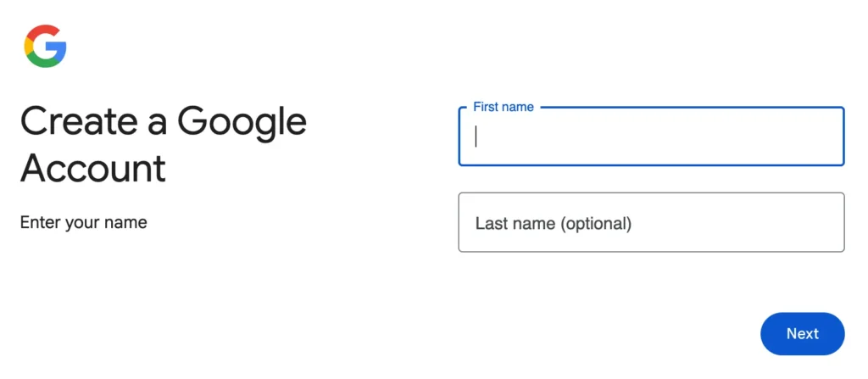Screen dimensions: 868x379
Task: Click the 'Next' label text on the button
Action: click(x=802, y=333)
